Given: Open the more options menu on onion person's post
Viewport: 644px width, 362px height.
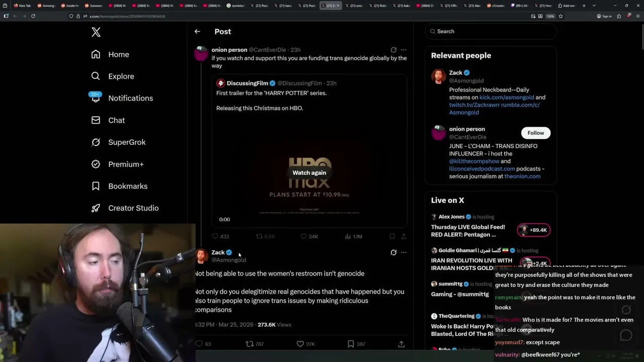Looking at the screenshot, I should [404, 50].
